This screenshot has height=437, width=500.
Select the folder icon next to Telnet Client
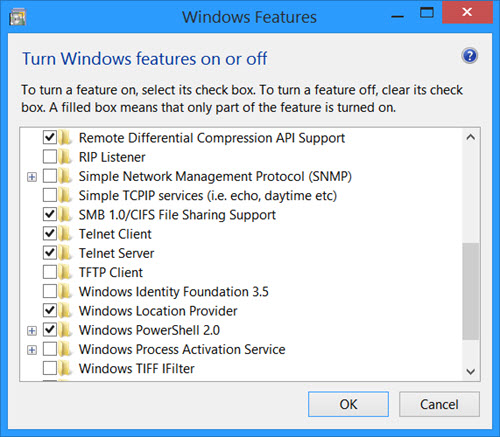point(65,234)
